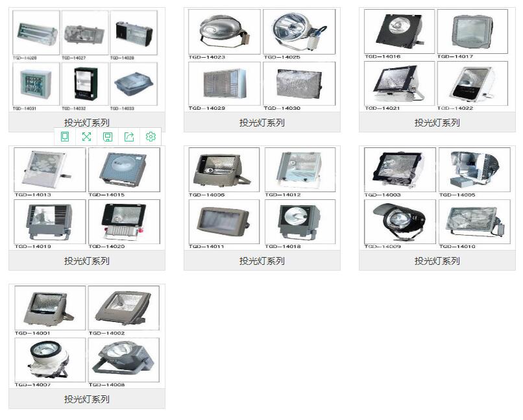Open the TGD-14026 floodlight image

tap(36, 32)
